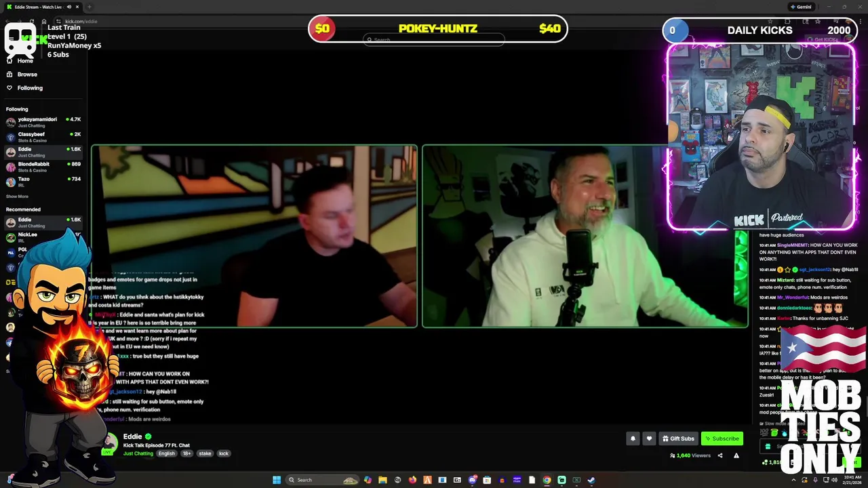The image size is (868, 488).
Task: Click the stake tag
Action: [205, 453]
